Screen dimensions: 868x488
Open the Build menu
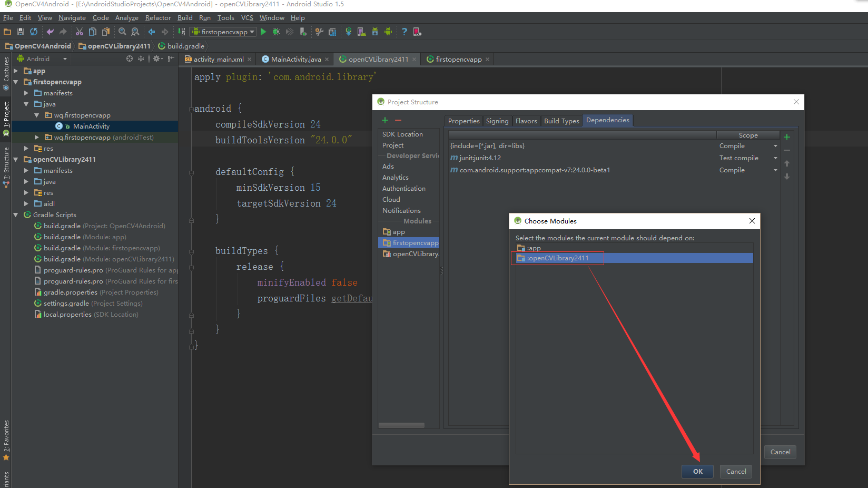(x=185, y=17)
